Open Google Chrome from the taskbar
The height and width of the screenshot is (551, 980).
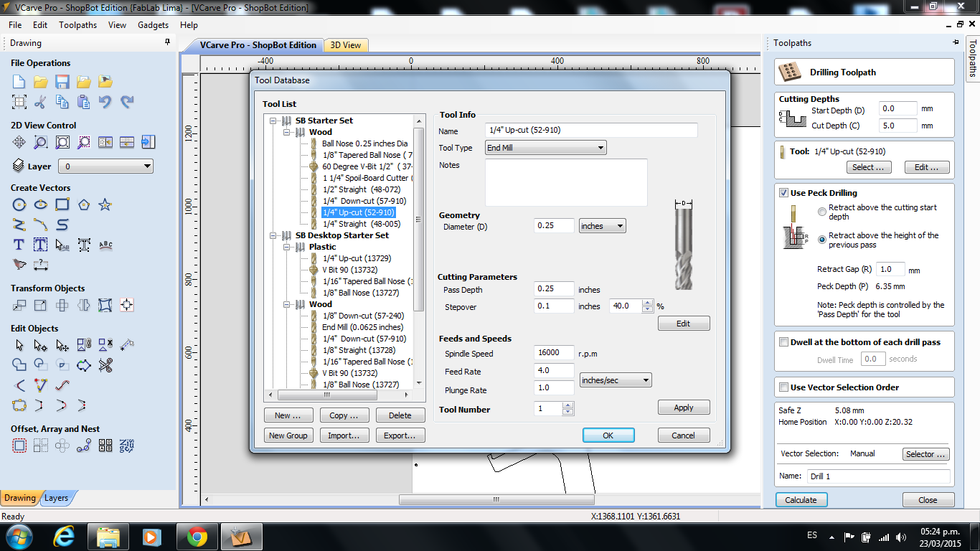coord(197,536)
